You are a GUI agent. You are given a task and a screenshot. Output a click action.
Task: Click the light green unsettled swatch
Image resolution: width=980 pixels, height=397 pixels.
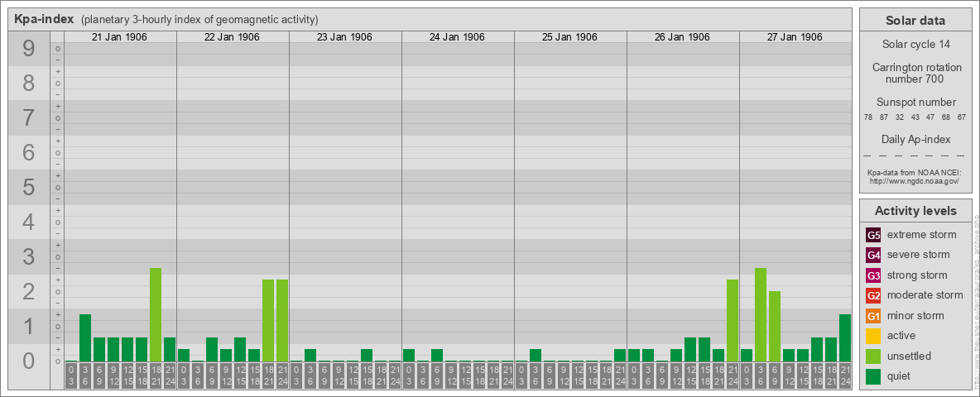click(x=873, y=356)
